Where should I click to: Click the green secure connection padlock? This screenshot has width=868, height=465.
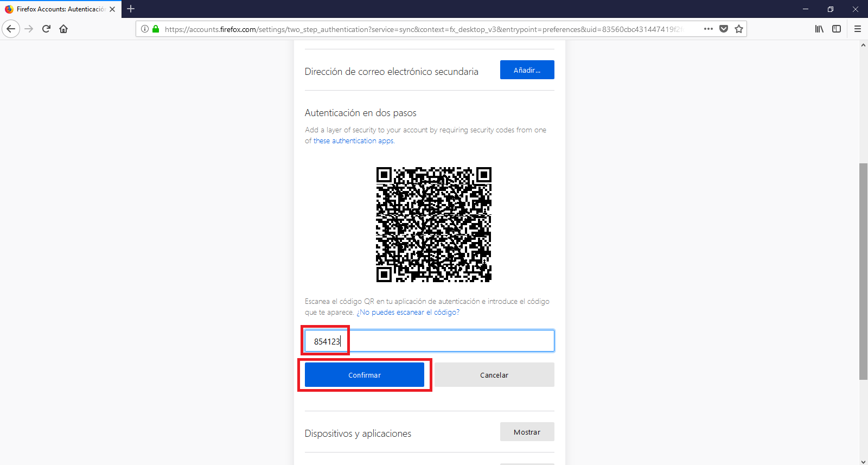(x=156, y=29)
